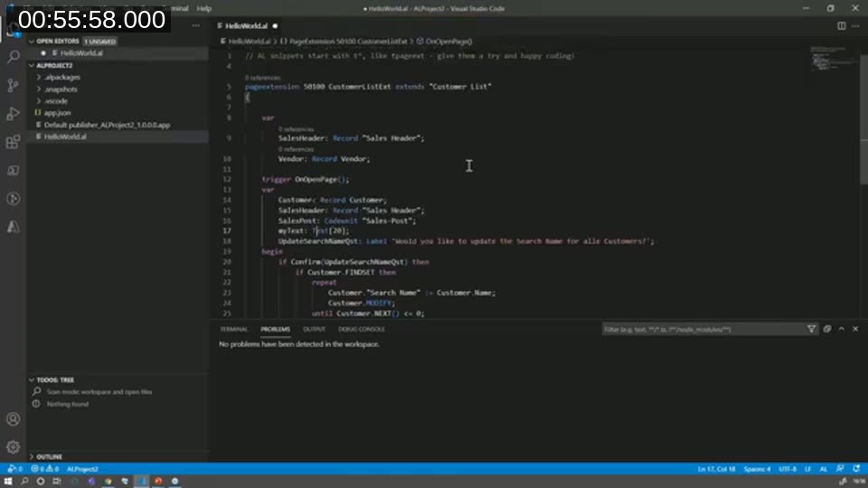The width and height of the screenshot is (868, 488).
Task: Click the HelloWorld.al editor tab
Action: click(246, 25)
